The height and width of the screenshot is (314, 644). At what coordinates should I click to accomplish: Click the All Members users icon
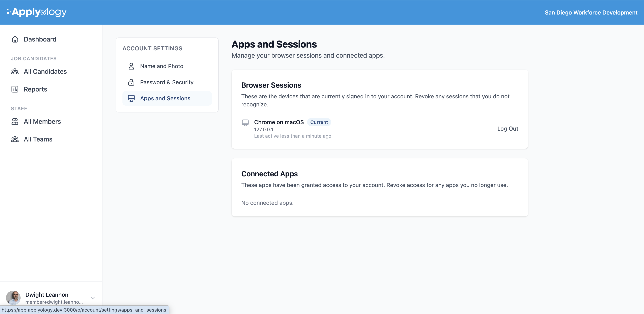(15, 121)
